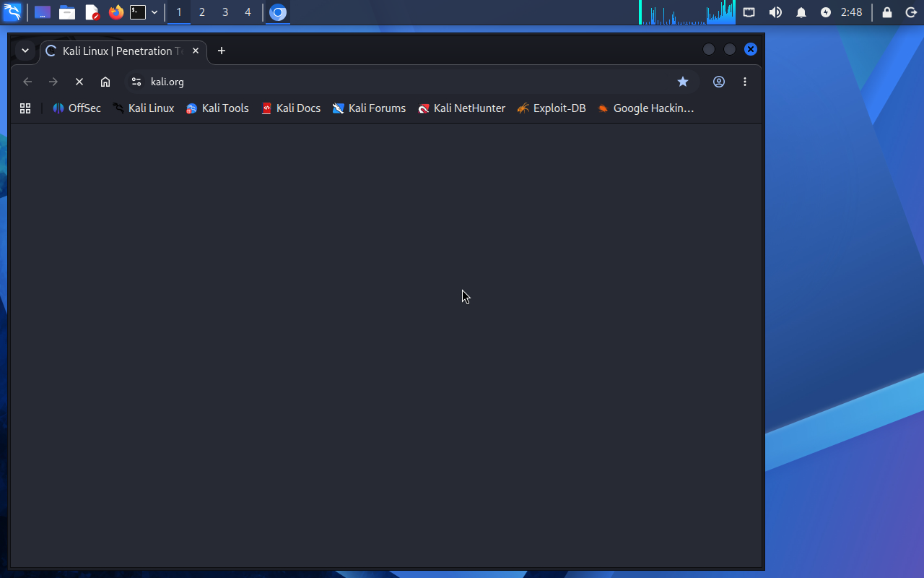Stop loading the page
924x578 pixels.
[x=79, y=82]
